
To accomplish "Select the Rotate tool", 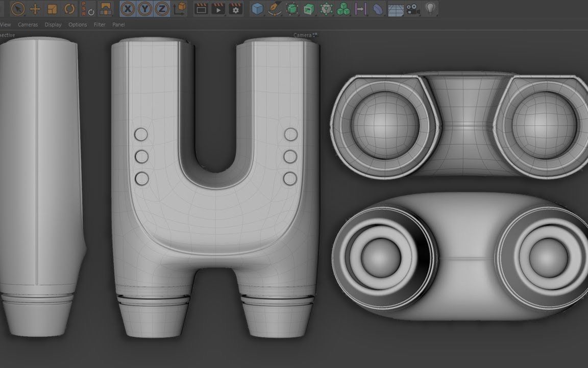I will 69,9.
